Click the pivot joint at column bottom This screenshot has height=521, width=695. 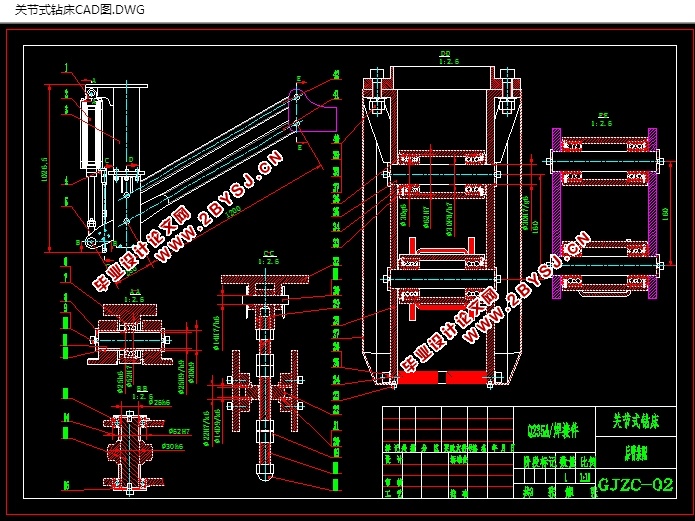[x=91, y=242]
